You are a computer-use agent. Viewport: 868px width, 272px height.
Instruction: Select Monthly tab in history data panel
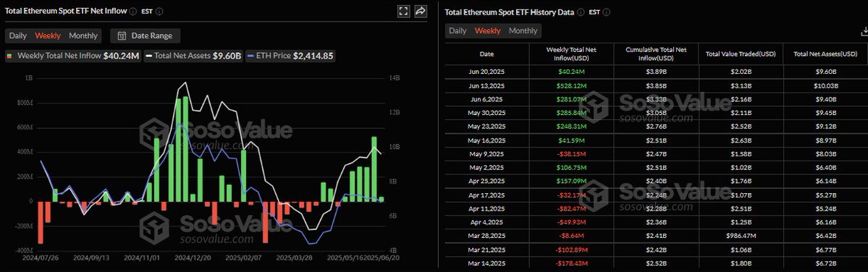(523, 30)
